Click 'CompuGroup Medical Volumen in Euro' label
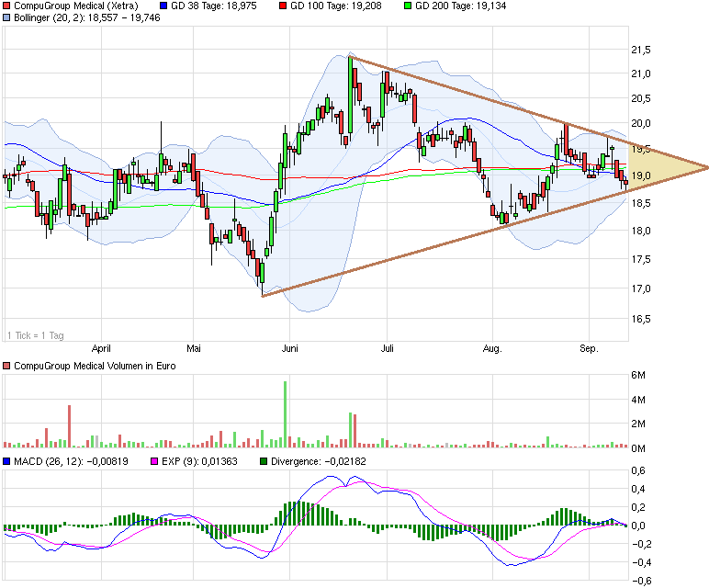Screen dimensions: 709x588 [x=95, y=366]
